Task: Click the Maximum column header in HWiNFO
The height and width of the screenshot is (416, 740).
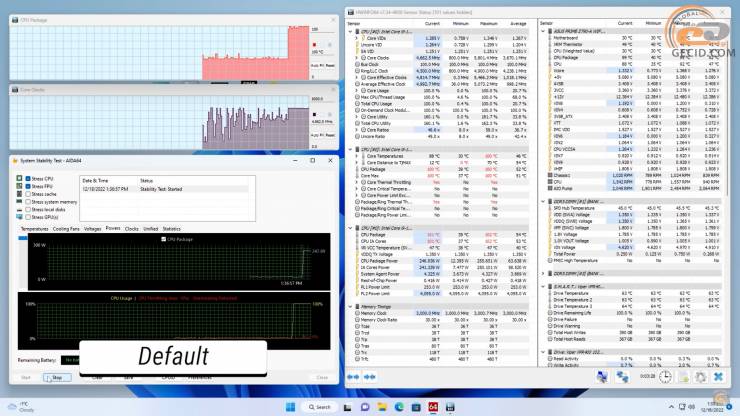Action: pos(488,24)
